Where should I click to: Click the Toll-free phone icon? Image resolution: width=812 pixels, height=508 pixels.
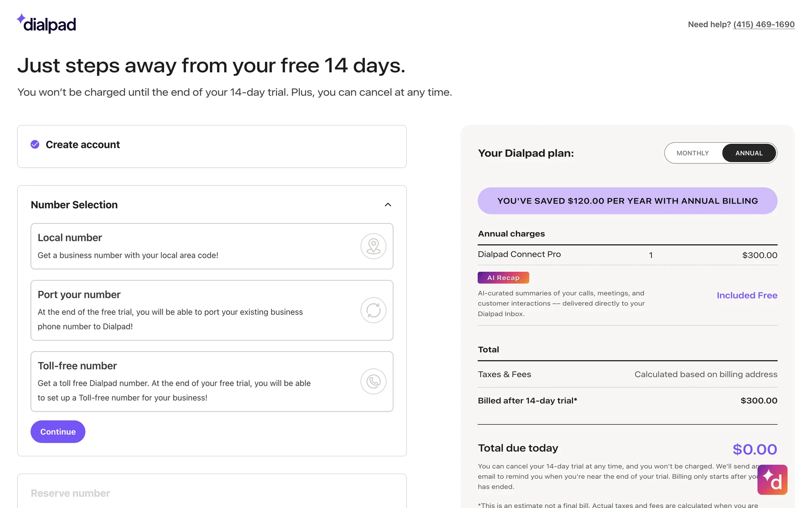(x=373, y=381)
